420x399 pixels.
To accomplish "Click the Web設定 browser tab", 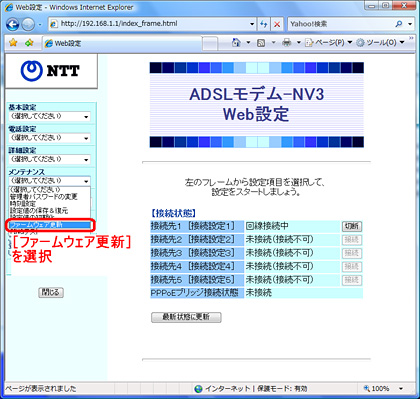I will click(122, 43).
